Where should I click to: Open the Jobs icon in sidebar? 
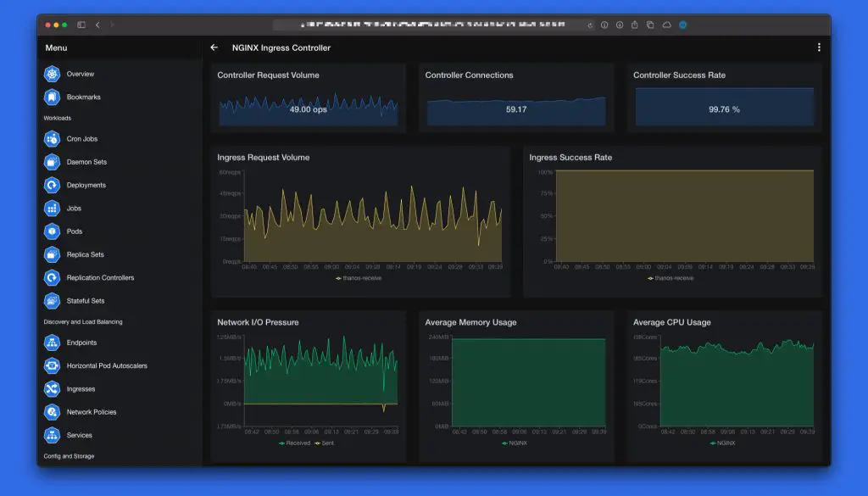(x=52, y=208)
